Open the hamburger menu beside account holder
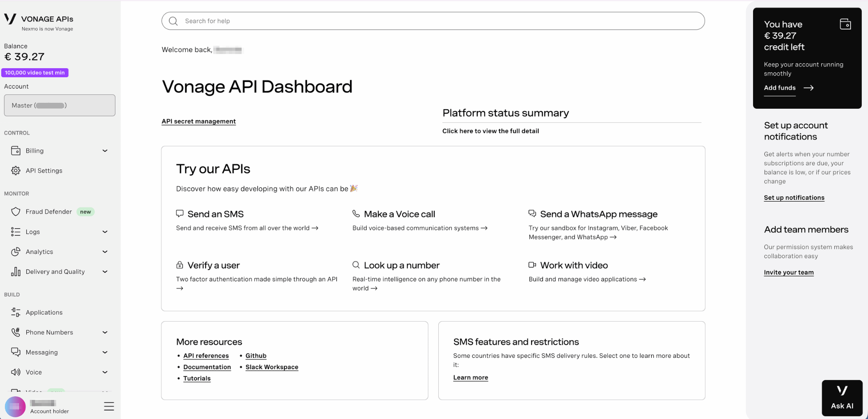 109,406
